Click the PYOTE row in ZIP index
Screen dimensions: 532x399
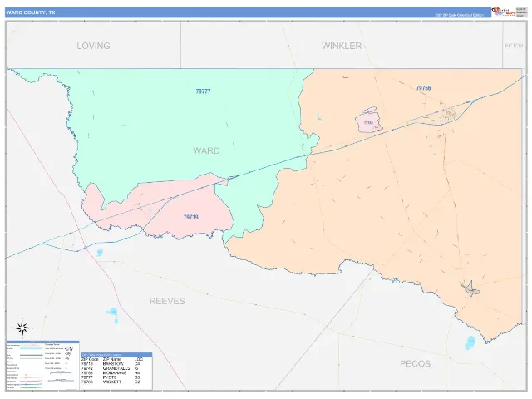pos(113,377)
